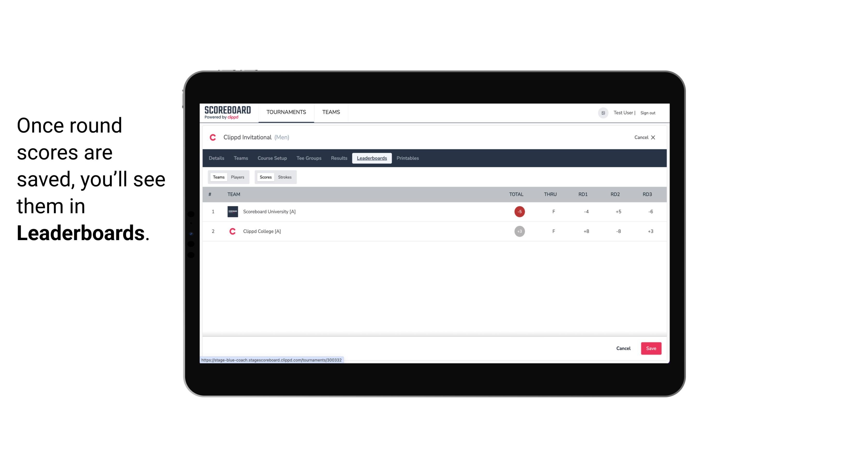Click the Teams filter toggle
868x467 pixels.
[x=218, y=177]
